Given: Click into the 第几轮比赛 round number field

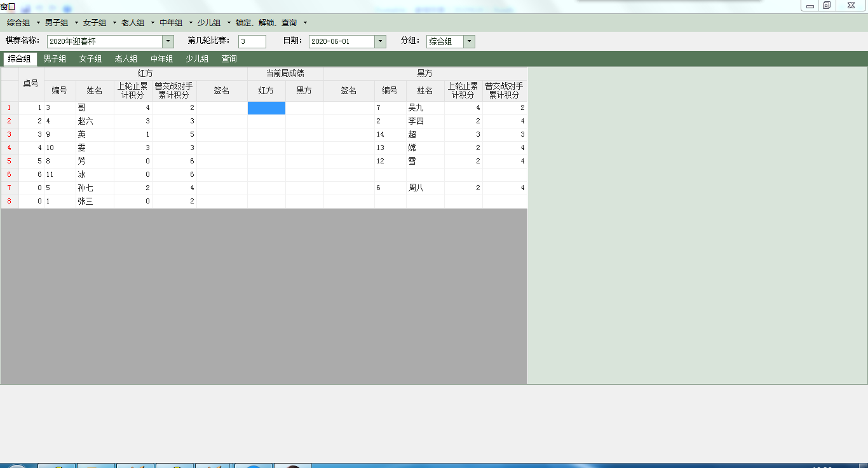Looking at the screenshot, I should (x=252, y=41).
